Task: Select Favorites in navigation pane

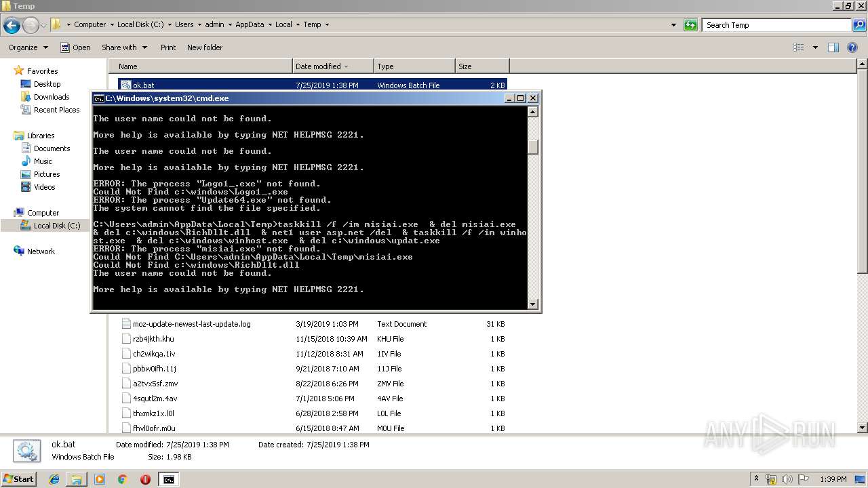Action: tap(42, 71)
